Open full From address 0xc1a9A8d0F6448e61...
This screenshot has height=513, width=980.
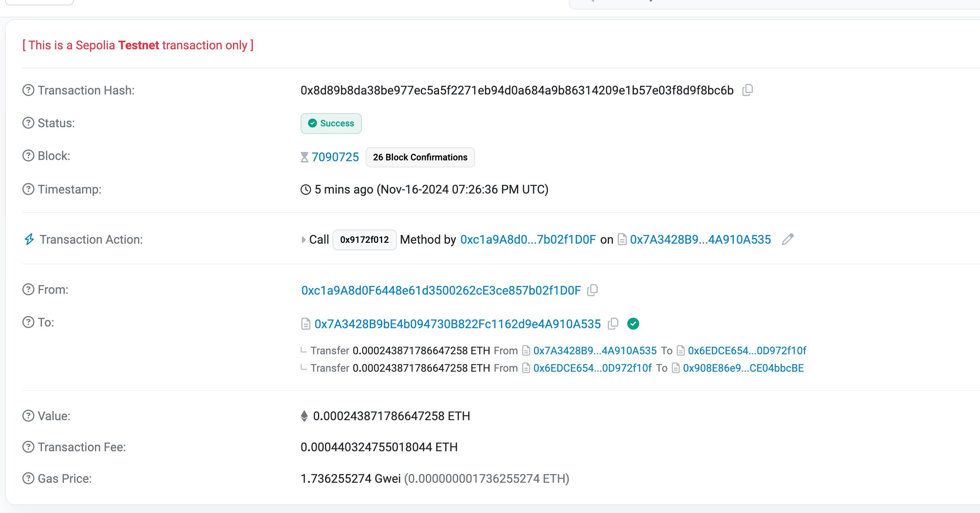pyautogui.click(x=441, y=290)
